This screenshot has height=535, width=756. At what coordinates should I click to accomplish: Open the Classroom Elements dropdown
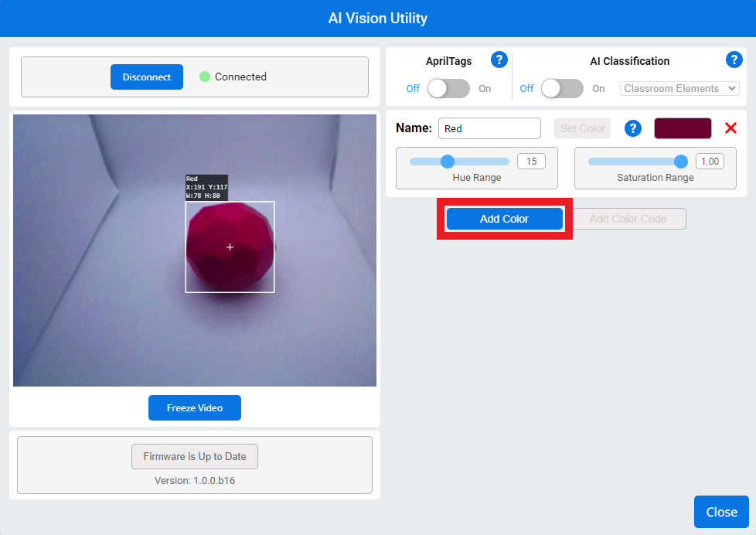pyautogui.click(x=679, y=88)
